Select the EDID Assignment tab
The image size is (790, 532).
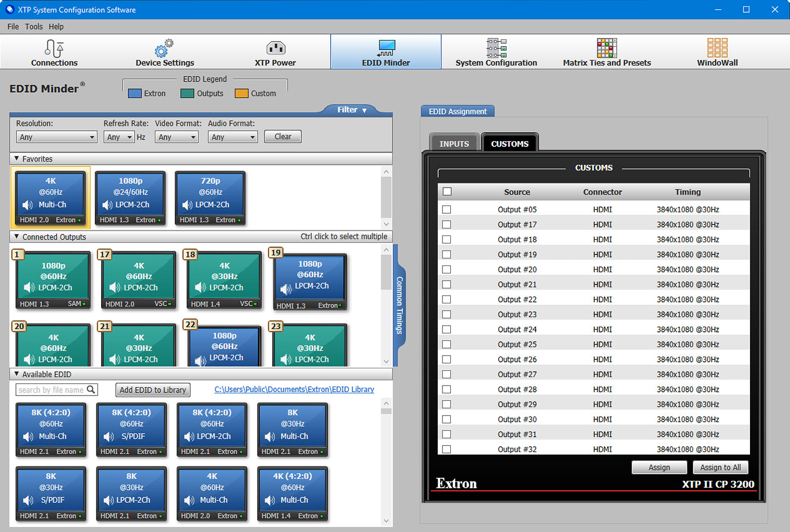pyautogui.click(x=458, y=111)
